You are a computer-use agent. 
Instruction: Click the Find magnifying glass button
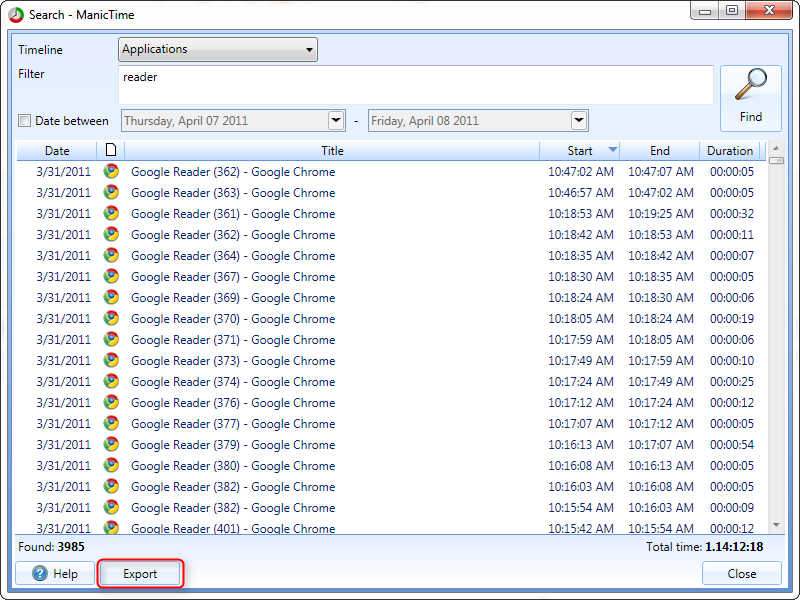click(x=750, y=98)
